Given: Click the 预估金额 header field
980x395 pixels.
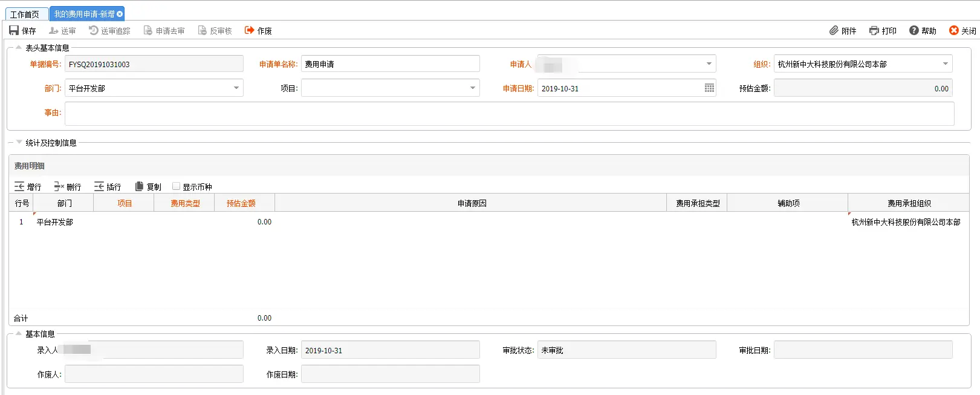Looking at the screenshot, I should pos(863,88).
